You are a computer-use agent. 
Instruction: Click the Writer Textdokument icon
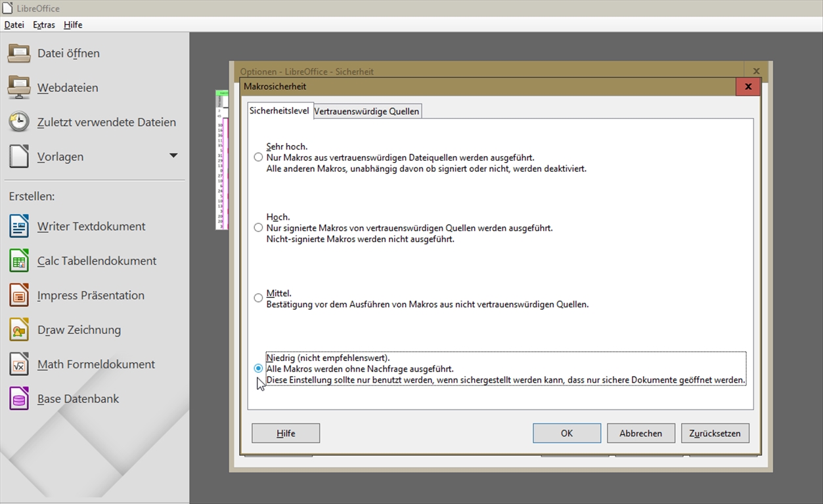pyautogui.click(x=19, y=226)
